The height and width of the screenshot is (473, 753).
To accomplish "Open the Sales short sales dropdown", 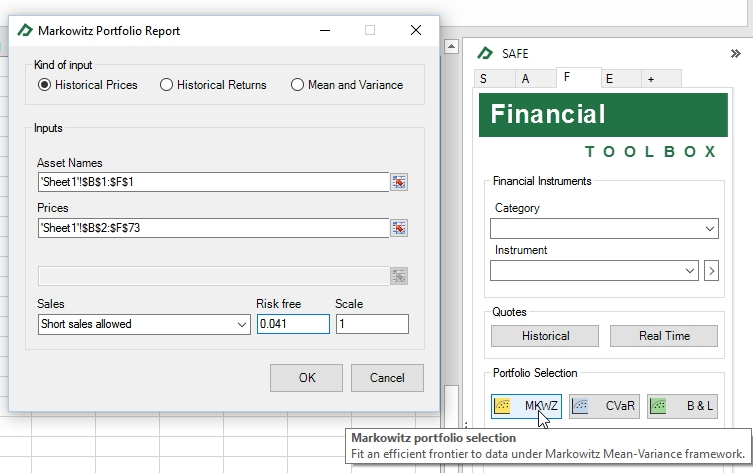I will tap(143, 324).
